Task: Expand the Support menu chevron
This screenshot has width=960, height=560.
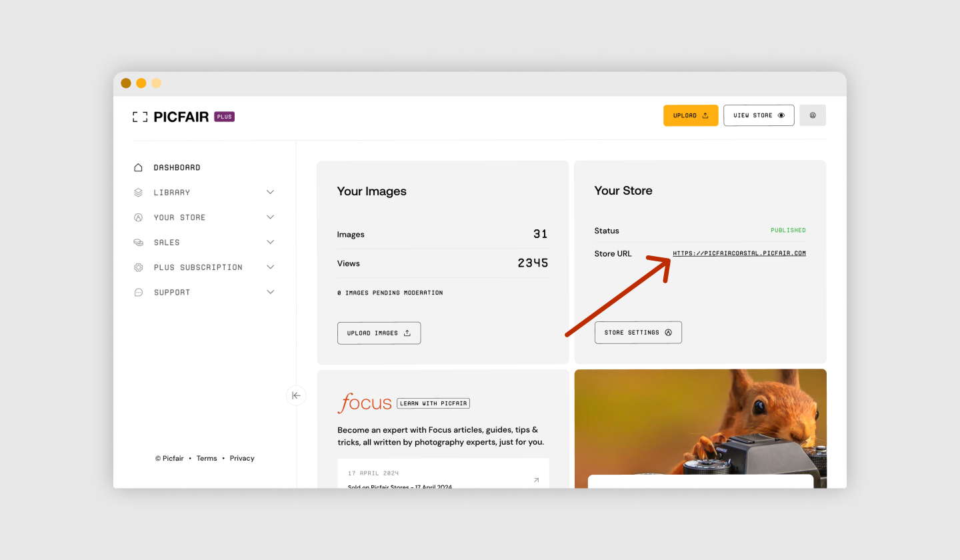Action: (x=270, y=292)
